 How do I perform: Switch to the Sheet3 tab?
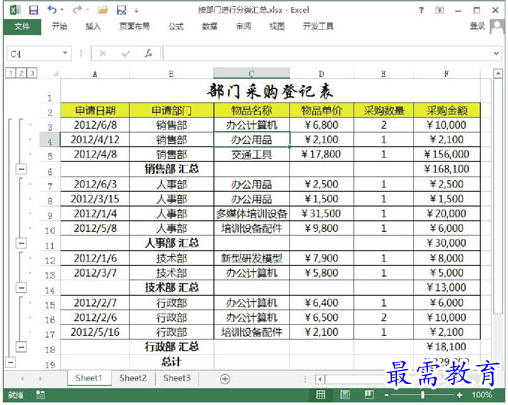click(177, 378)
